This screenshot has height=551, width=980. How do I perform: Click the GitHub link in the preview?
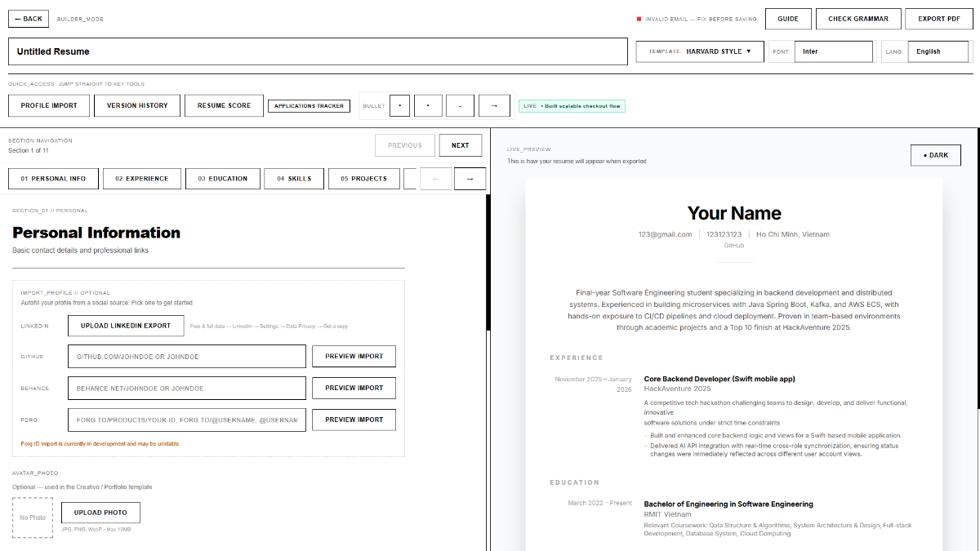click(x=734, y=246)
